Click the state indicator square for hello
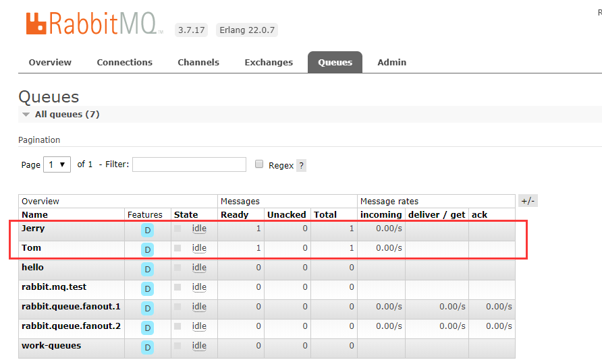The height and width of the screenshot is (364, 602). pos(177,268)
